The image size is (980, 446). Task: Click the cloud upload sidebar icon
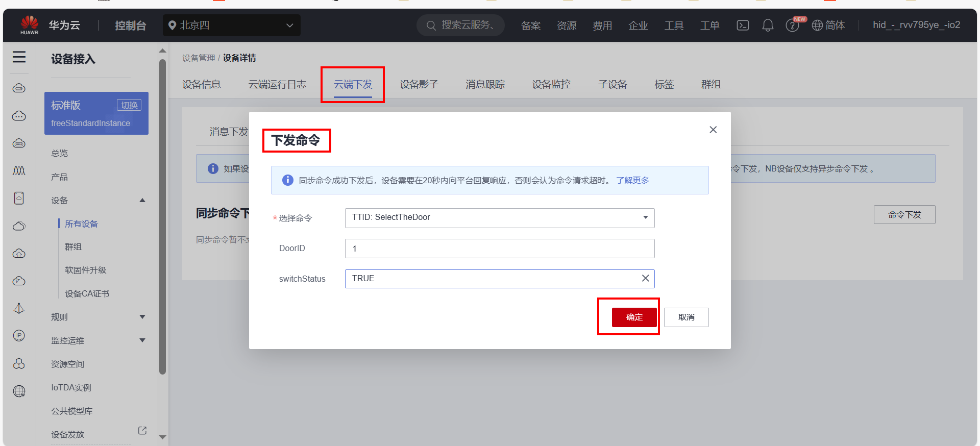19,253
